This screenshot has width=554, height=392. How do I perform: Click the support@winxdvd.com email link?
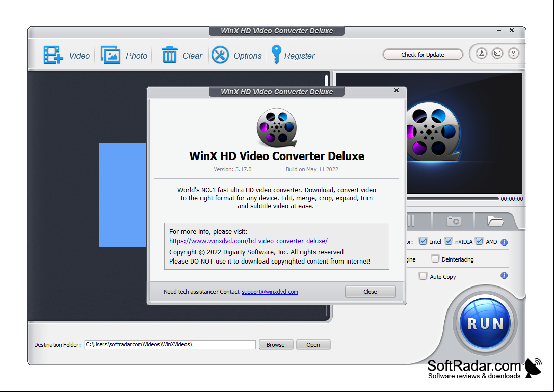[270, 292]
